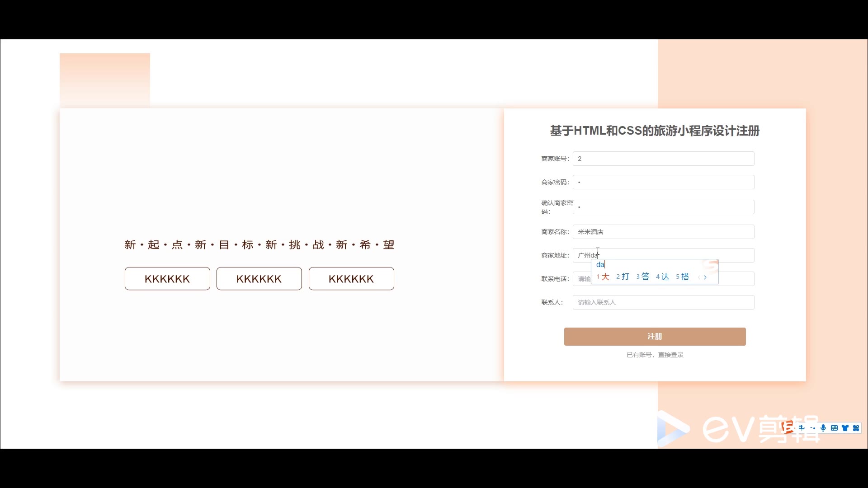
Task: Click the middle KKKKKK button
Action: 259,279
